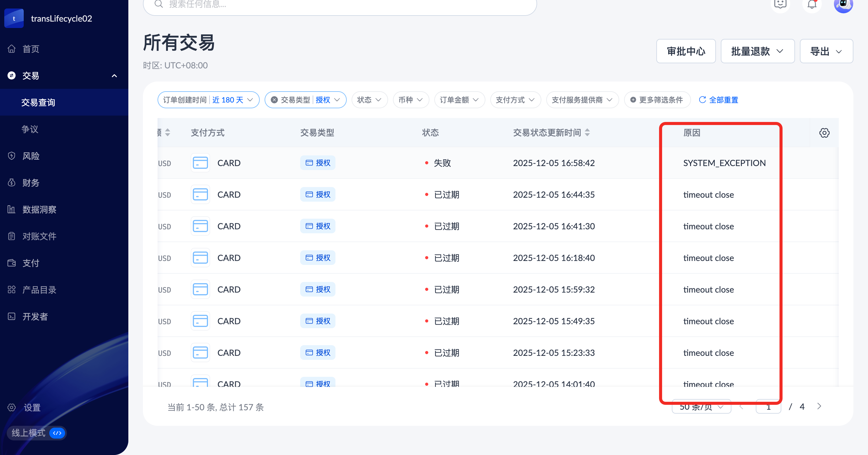Open the 状态 filter dropdown
Screen dimensions: 868x455
coord(369,100)
